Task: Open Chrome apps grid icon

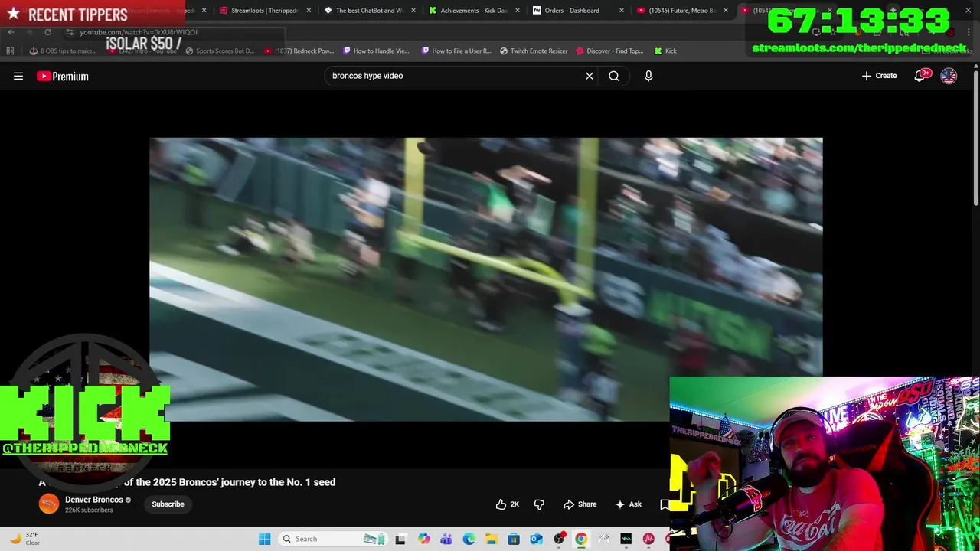Action: [10, 51]
